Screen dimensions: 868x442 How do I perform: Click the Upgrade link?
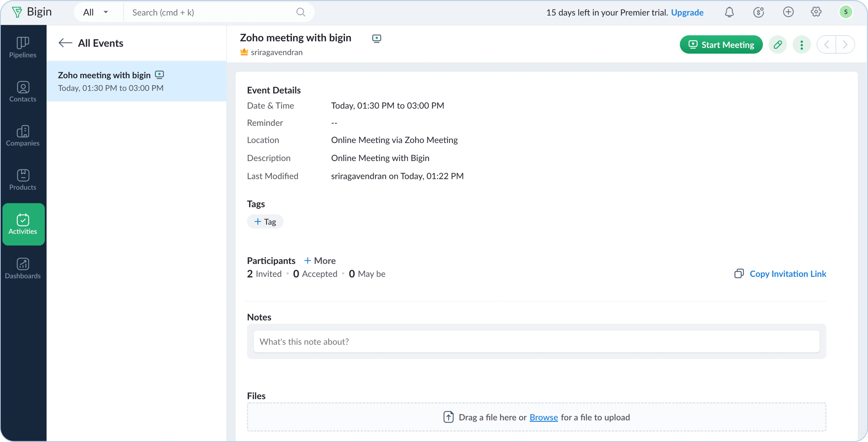(687, 12)
